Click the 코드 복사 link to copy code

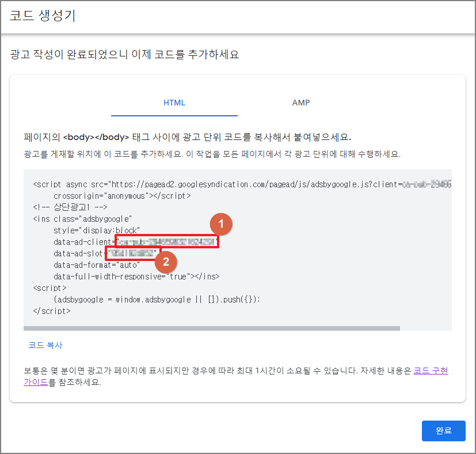click(45, 345)
